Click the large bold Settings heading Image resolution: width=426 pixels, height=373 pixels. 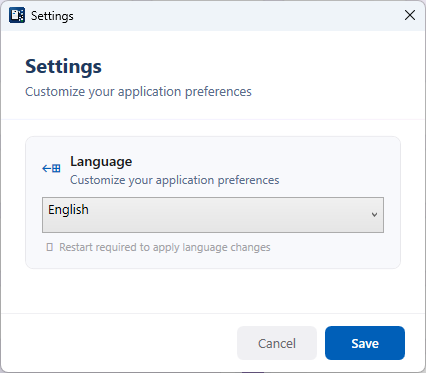63,66
